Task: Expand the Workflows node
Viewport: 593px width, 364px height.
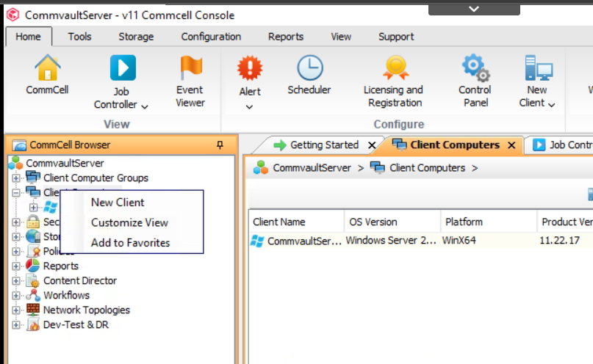Action: tap(16, 295)
